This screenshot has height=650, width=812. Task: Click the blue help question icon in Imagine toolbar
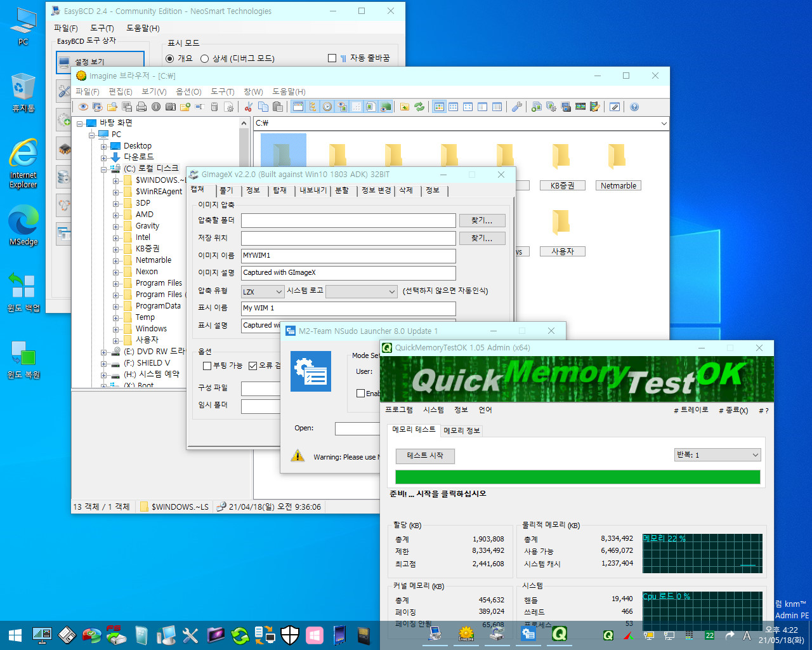[x=634, y=107]
